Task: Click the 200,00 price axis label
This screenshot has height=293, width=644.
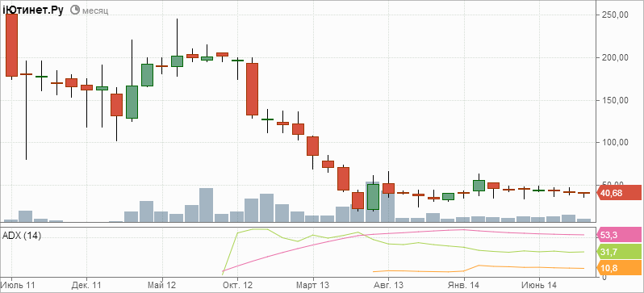Action: pyautogui.click(x=615, y=57)
